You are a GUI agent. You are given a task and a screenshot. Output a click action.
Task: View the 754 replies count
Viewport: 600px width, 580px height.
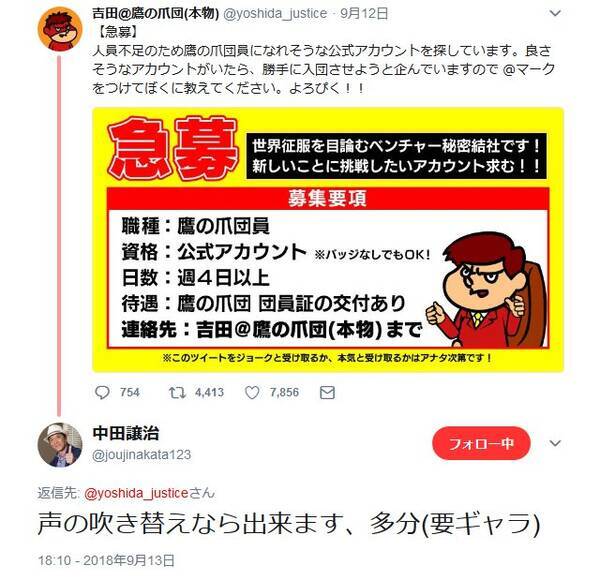click(x=130, y=393)
